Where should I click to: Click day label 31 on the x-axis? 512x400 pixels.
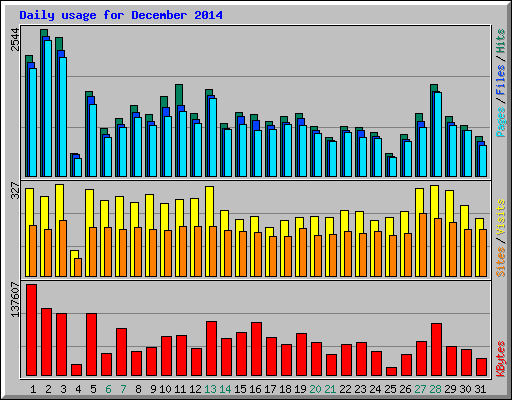(480, 389)
